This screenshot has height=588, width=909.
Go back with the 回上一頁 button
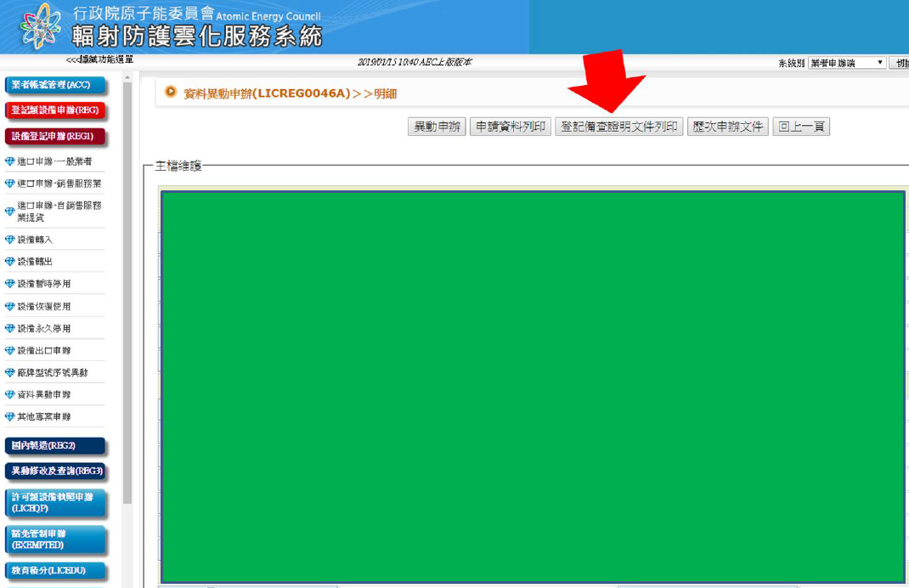click(x=800, y=127)
